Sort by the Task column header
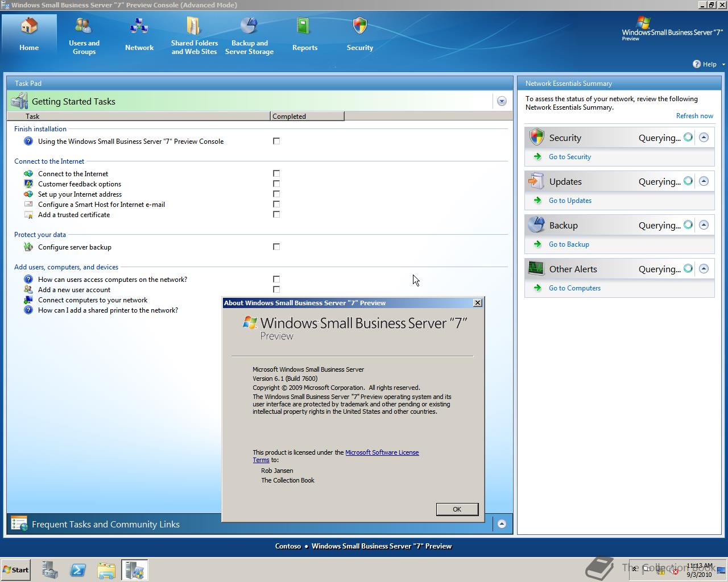 (x=138, y=116)
